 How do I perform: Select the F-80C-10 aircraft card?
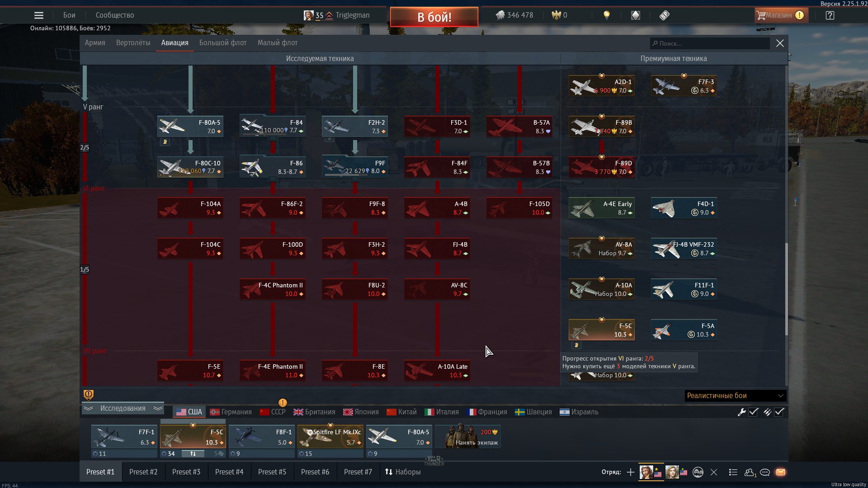point(190,167)
